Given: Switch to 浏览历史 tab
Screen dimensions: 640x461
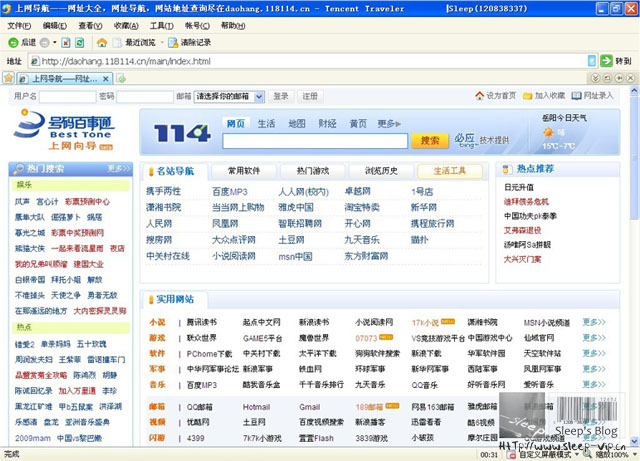Looking at the screenshot, I should coord(381,171).
